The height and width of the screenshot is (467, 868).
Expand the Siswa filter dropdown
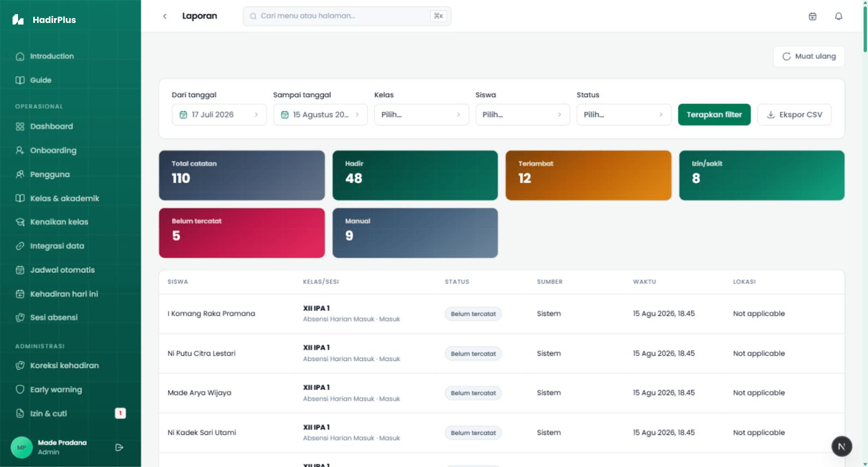click(522, 115)
